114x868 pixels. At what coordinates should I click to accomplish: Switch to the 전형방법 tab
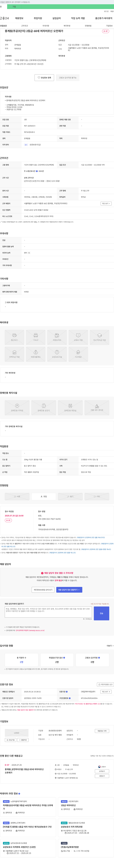88,26
